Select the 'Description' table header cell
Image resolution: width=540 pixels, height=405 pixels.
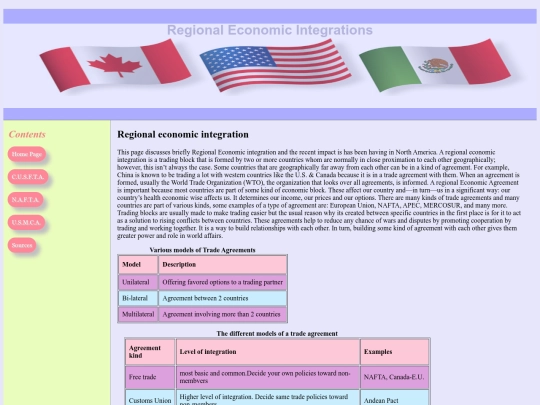pyautogui.click(x=222, y=264)
